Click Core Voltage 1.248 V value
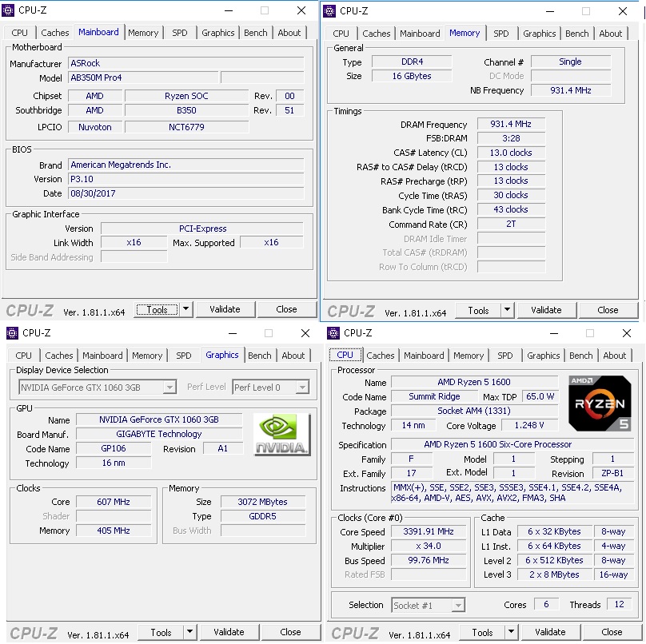The image size is (646, 644). [529, 425]
